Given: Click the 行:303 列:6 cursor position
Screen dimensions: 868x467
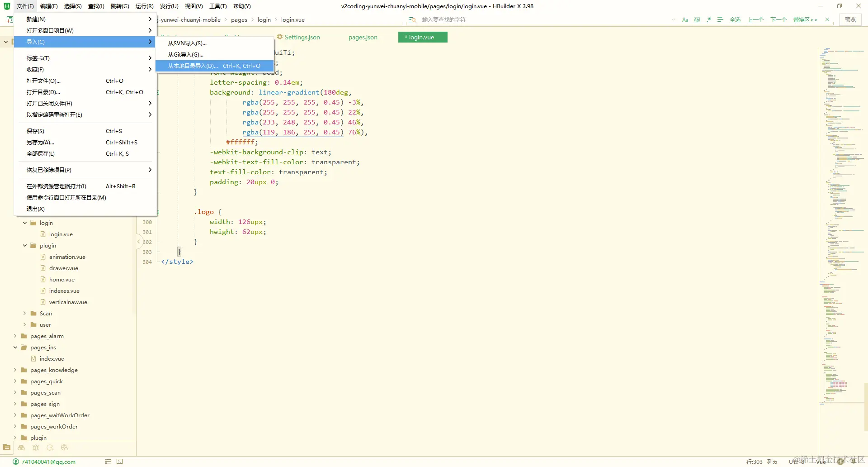Looking at the screenshot, I should point(762,462).
